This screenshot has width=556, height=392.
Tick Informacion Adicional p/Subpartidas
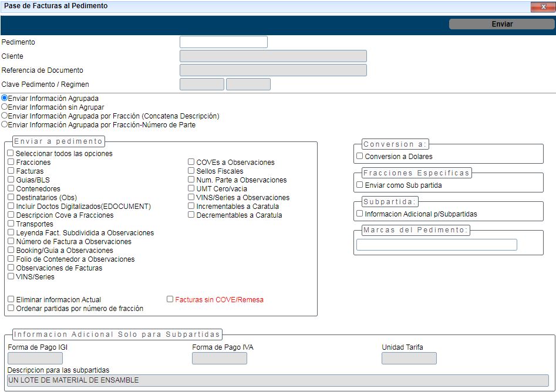pyautogui.click(x=360, y=214)
